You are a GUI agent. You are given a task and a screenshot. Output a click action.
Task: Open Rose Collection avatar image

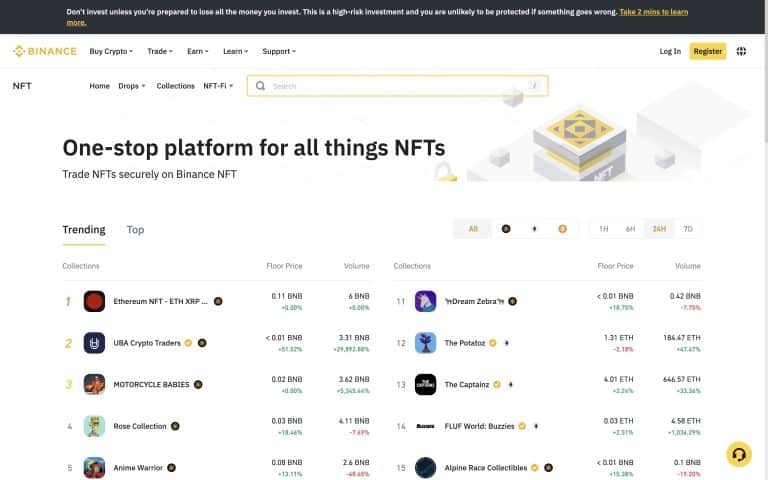(94, 426)
